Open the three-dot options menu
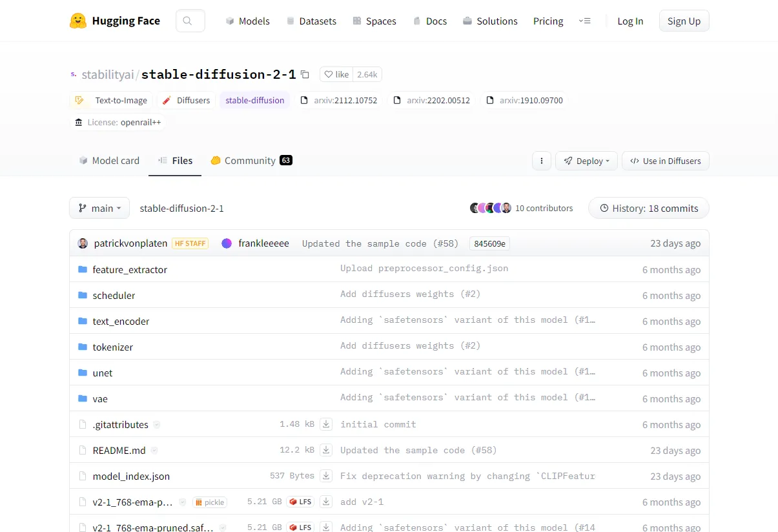This screenshot has height=532, width=778. click(x=541, y=161)
